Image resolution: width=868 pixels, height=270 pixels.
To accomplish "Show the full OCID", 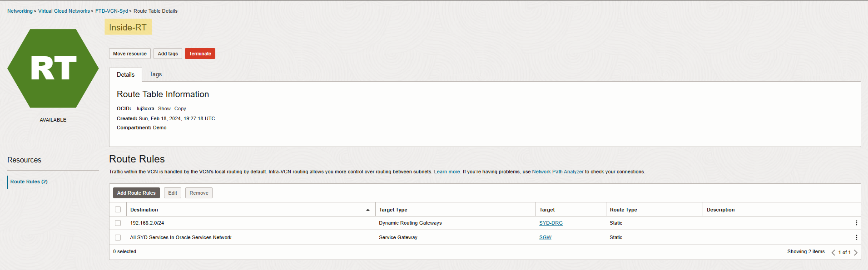I will point(164,108).
